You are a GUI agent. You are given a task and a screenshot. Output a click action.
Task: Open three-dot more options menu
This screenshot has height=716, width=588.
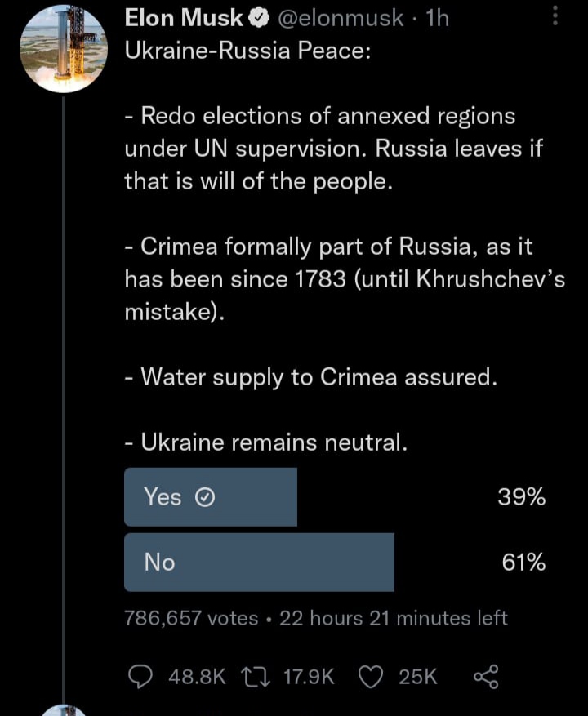point(555,16)
